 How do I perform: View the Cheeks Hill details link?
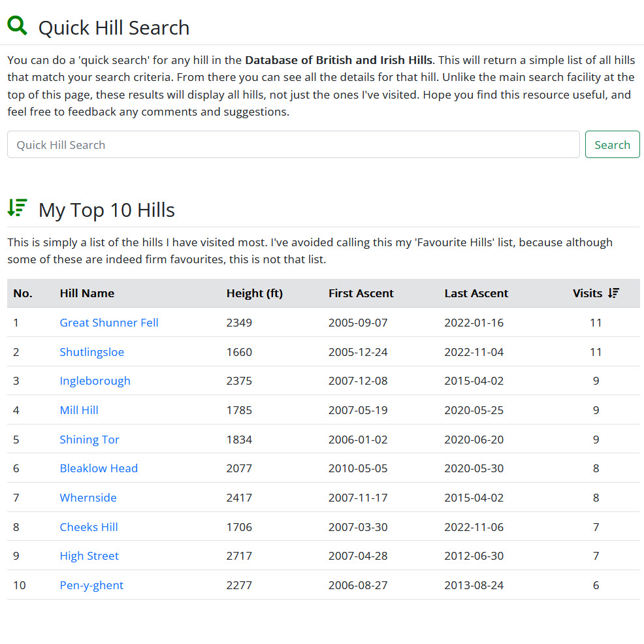89,527
